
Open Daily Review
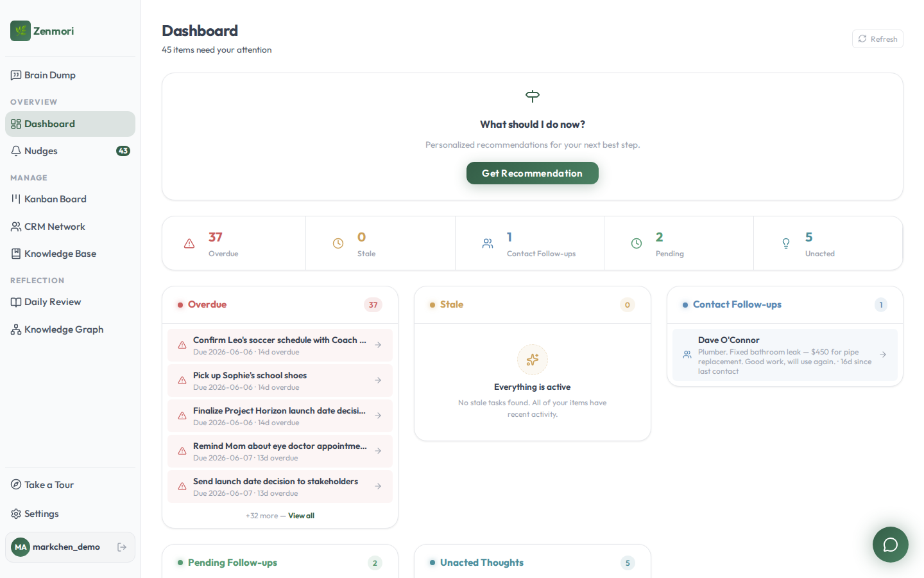click(x=70, y=302)
